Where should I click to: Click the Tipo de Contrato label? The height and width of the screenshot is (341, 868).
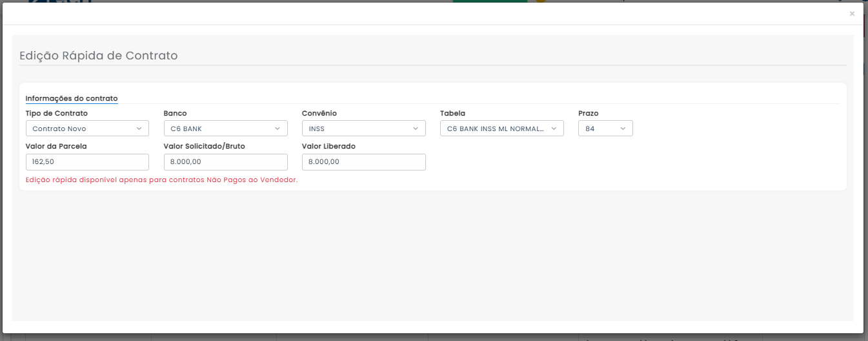click(x=57, y=114)
